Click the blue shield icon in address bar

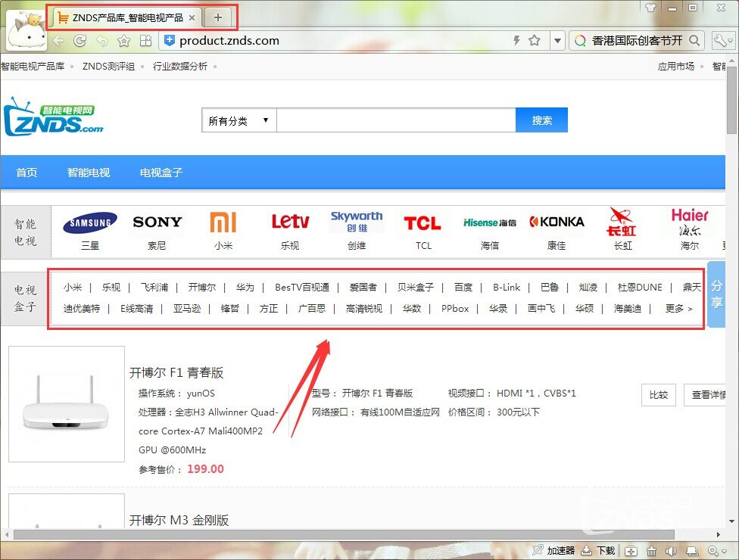click(169, 41)
